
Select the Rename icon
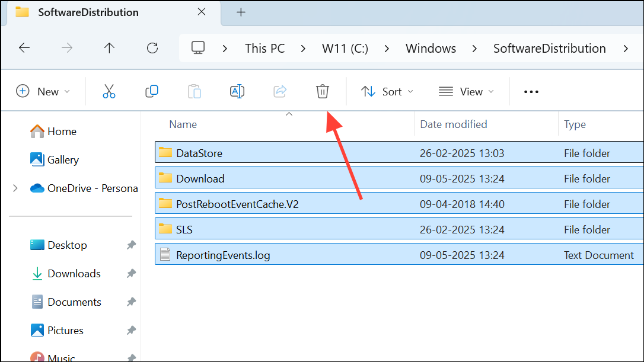tap(237, 91)
